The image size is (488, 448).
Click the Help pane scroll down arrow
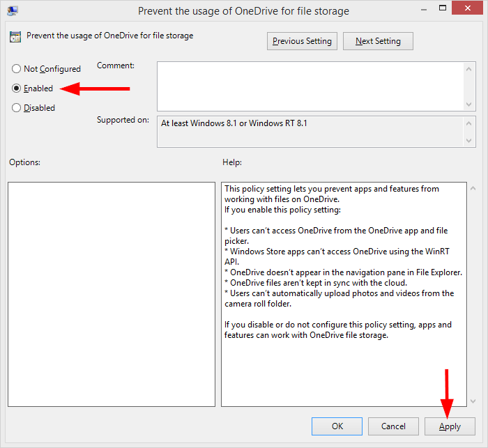(473, 401)
